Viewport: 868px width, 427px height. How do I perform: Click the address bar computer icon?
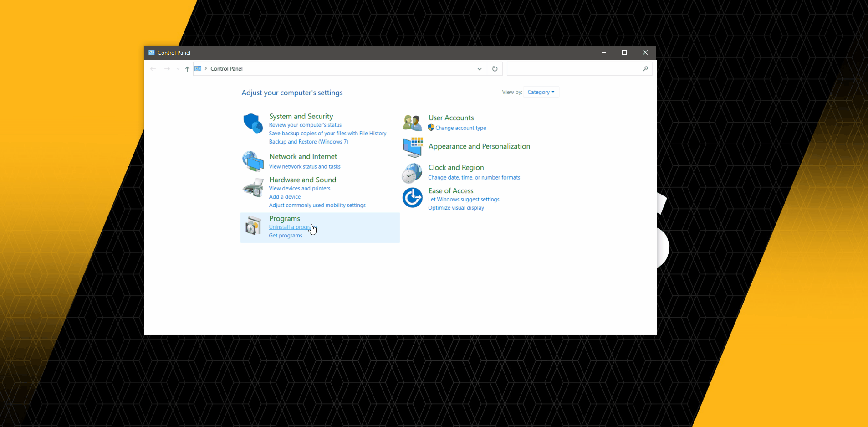(198, 68)
